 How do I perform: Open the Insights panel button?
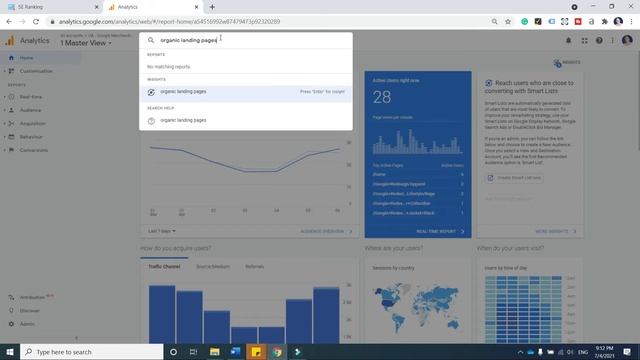coord(567,63)
